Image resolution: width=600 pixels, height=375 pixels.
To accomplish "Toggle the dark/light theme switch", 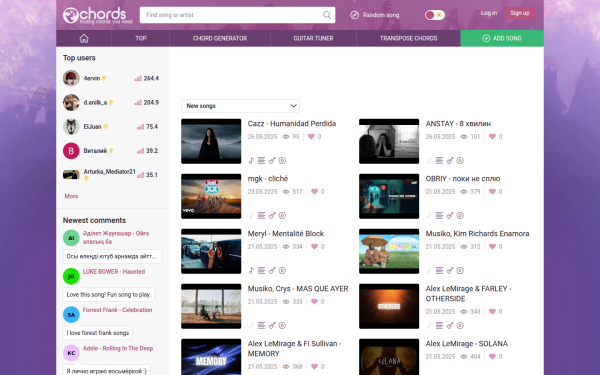I will click(x=434, y=15).
